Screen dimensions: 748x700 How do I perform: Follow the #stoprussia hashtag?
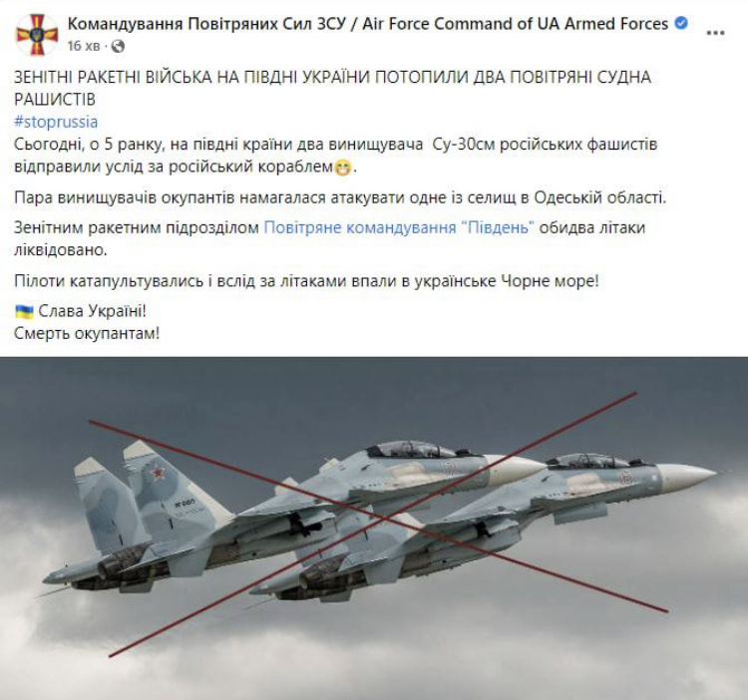click(56, 122)
